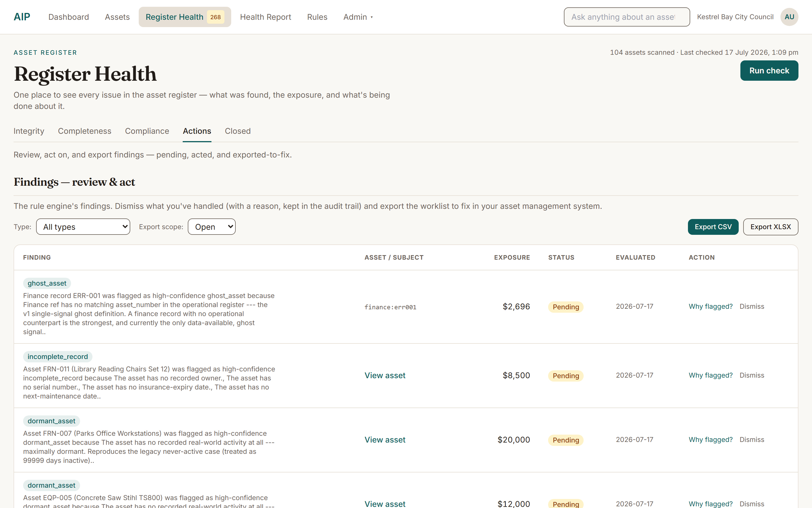Focus the Ask anything search field

tap(626, 17)
